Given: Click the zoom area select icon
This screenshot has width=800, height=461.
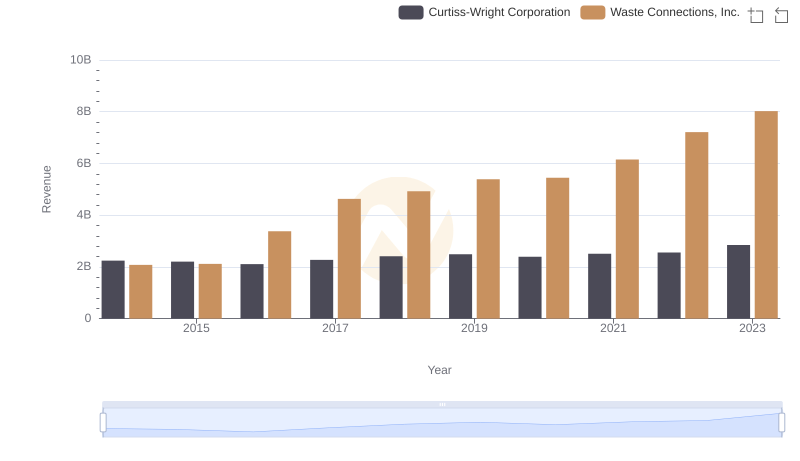Looking at the screenshot, I should point(756,15).
